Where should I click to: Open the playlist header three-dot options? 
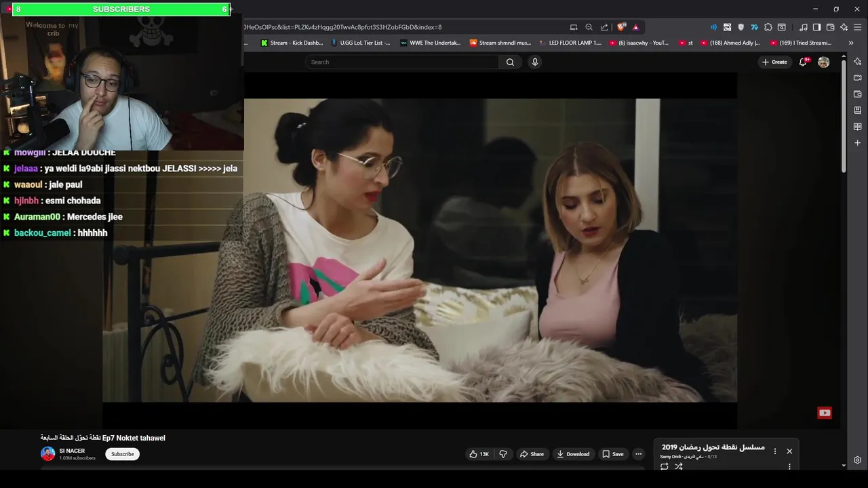click(x=775, y=451)
